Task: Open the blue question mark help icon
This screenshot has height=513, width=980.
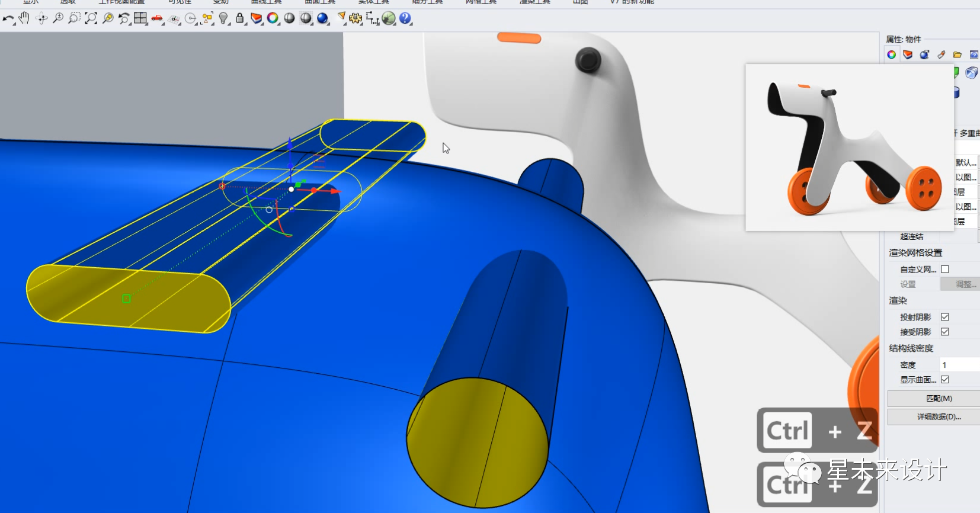Action: (x=405, y=18)
